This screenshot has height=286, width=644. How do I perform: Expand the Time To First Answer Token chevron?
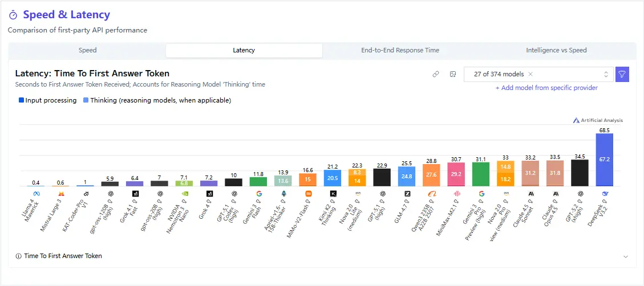[626, 256]
